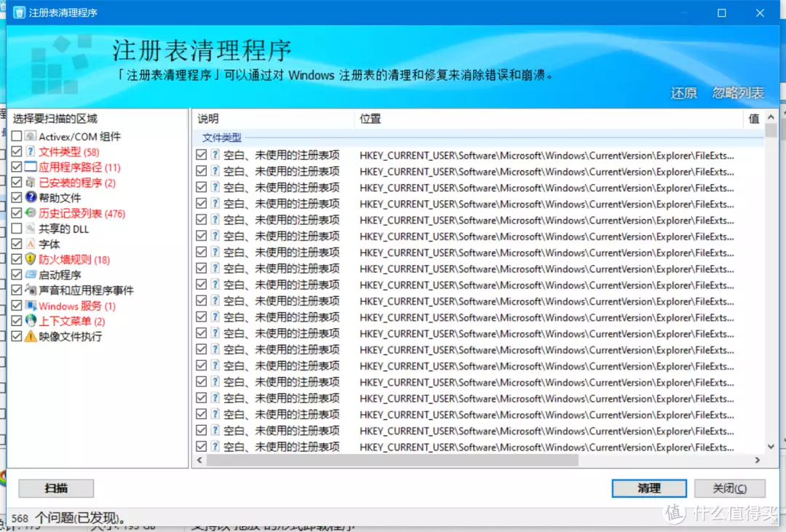
Task: Select the 防火墙规则 (18) category label
Action: tap(74, 260)
